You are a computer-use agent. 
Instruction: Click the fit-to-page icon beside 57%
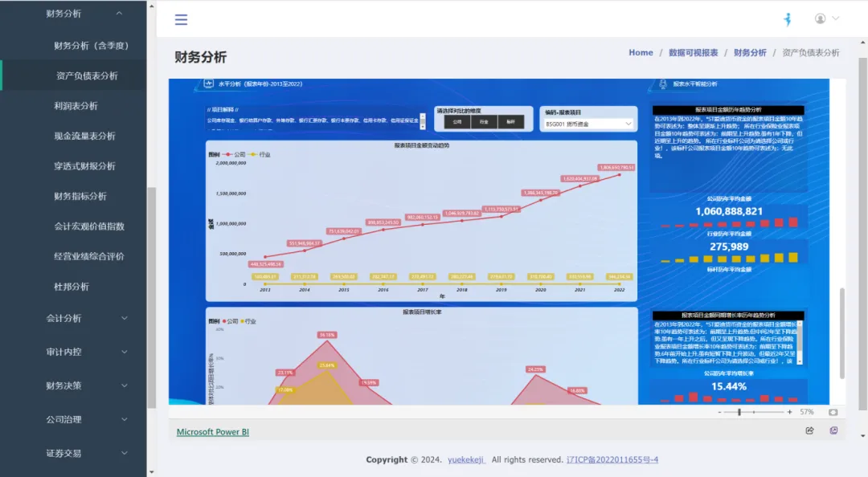[833, 412]
